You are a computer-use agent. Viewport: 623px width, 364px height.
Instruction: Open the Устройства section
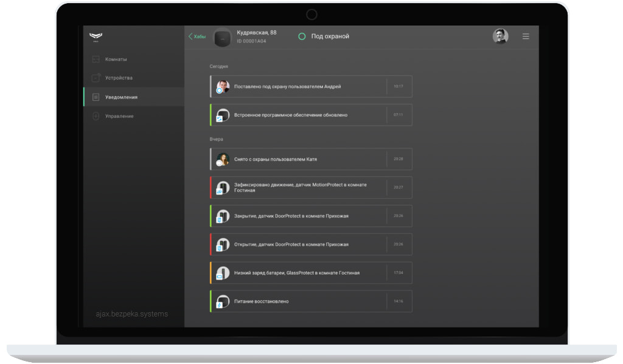click(x=134, y=78)
